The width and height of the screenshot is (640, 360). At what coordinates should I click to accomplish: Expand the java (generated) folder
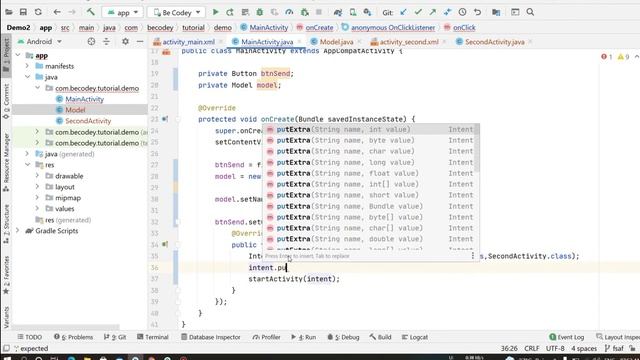click(27, 154)
